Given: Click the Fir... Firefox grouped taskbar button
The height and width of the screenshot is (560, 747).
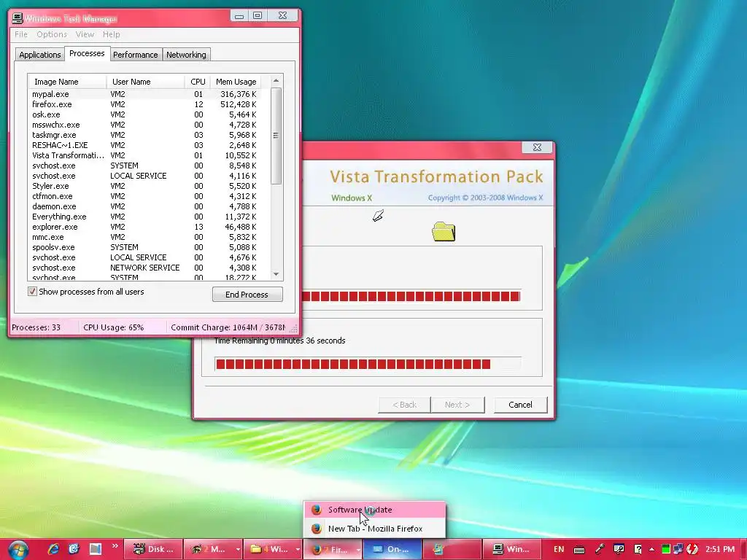Looking at the screenshot, I should coord(329,549).
